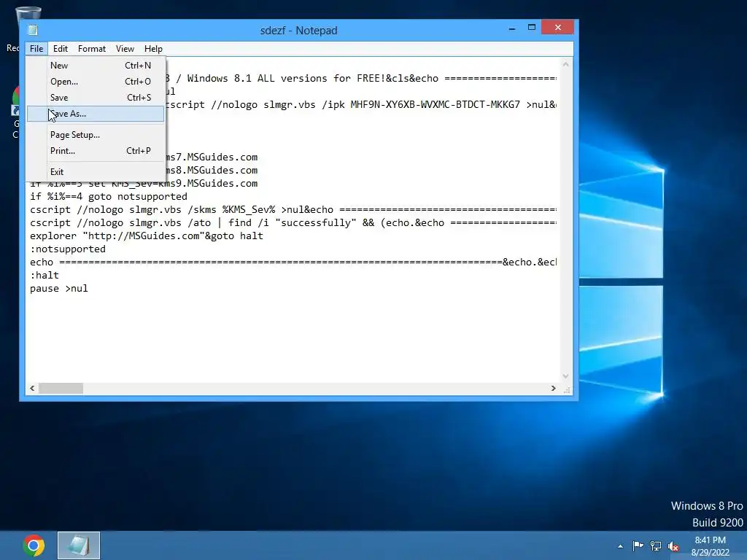
Task: Click the 'explorer "http://MSGuides.com"' line
Action: pyautogui.click(x=146, y=236)
